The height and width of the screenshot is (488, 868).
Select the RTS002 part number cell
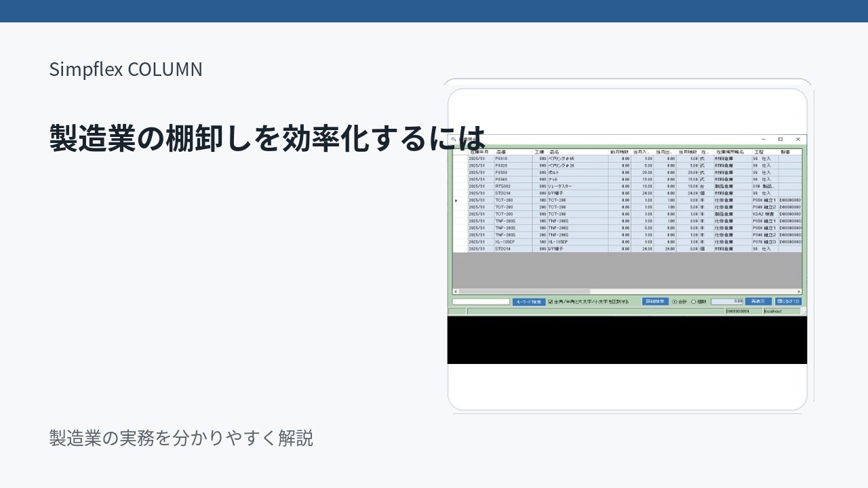click(513, 186)
